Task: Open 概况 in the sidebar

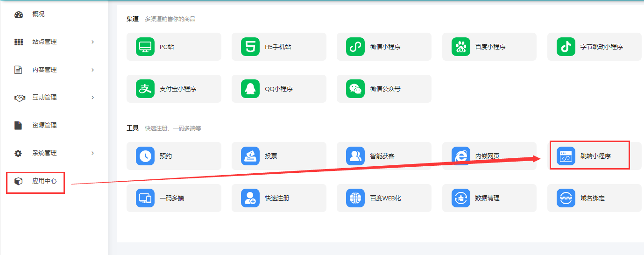Action: click(38, 14)
